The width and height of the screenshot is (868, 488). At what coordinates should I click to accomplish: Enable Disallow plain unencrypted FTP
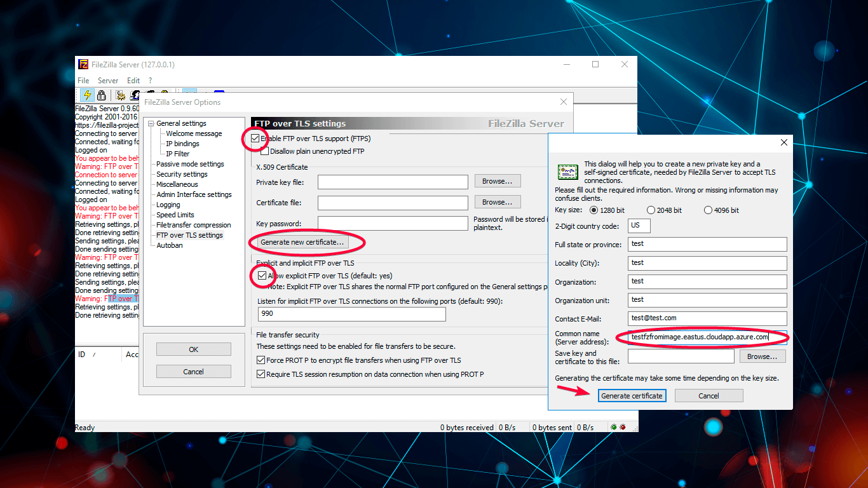pos(264,151)
